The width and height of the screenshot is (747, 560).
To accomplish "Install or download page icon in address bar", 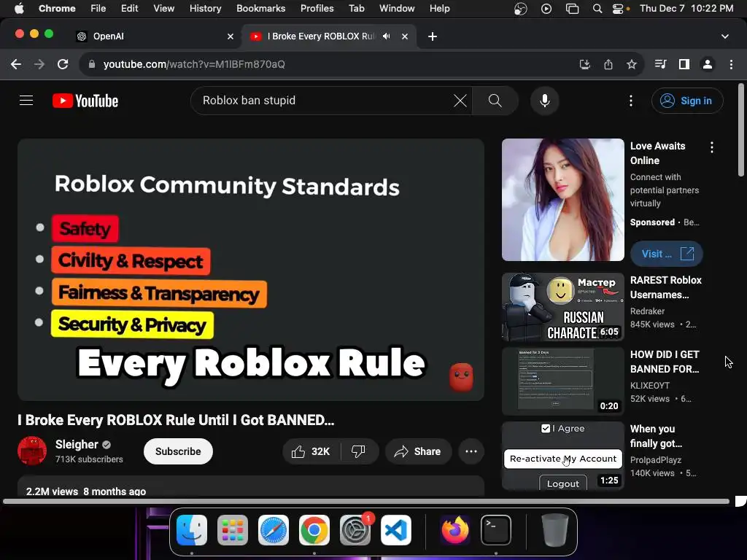I will click(x=584, y=64).
